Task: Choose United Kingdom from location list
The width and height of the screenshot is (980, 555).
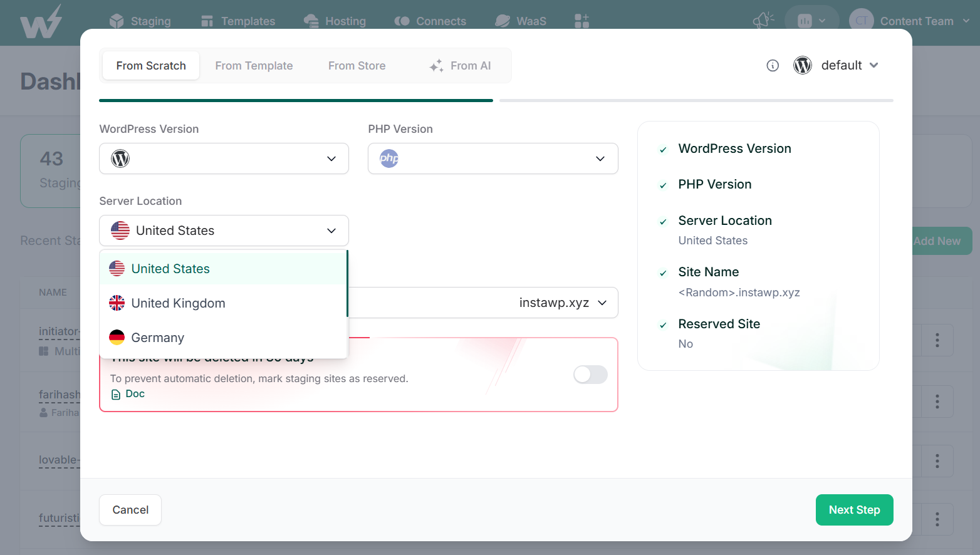Action: pos(223,303)
